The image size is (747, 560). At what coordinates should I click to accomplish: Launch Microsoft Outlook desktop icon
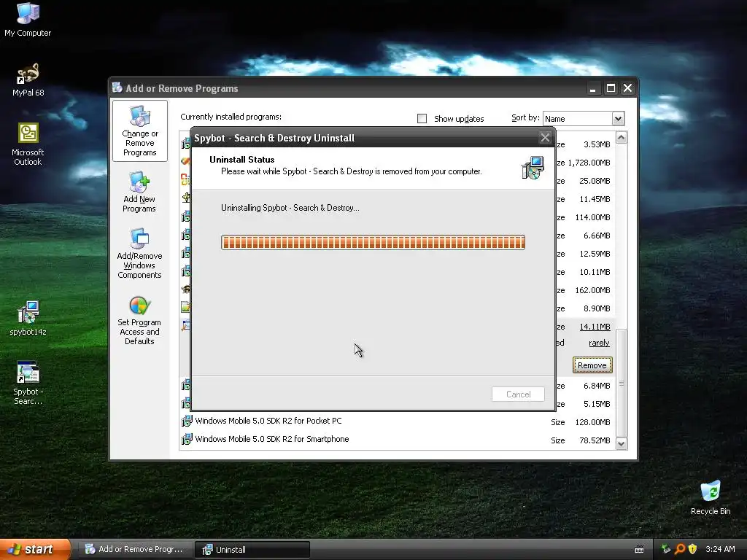[x=28, y=144]
